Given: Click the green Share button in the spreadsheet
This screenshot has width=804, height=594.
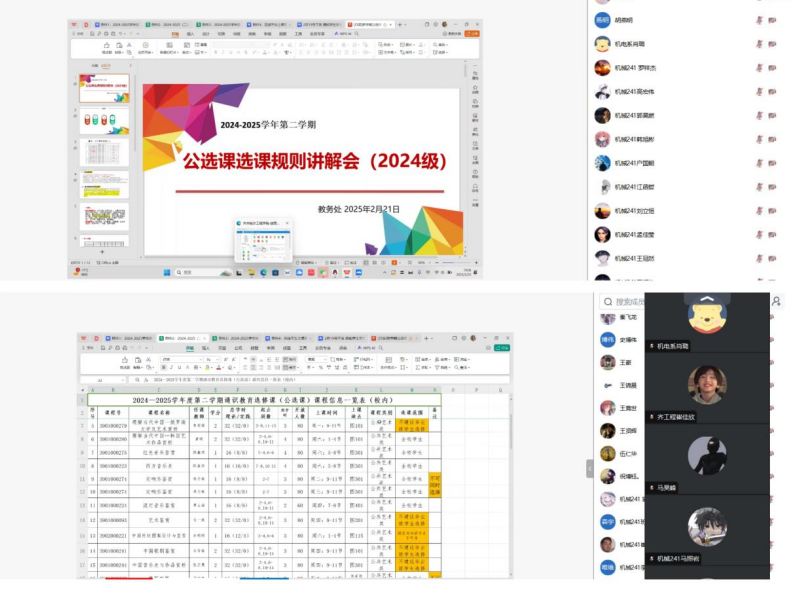Looking at the screenshot, I should click(x=501, y=347).
